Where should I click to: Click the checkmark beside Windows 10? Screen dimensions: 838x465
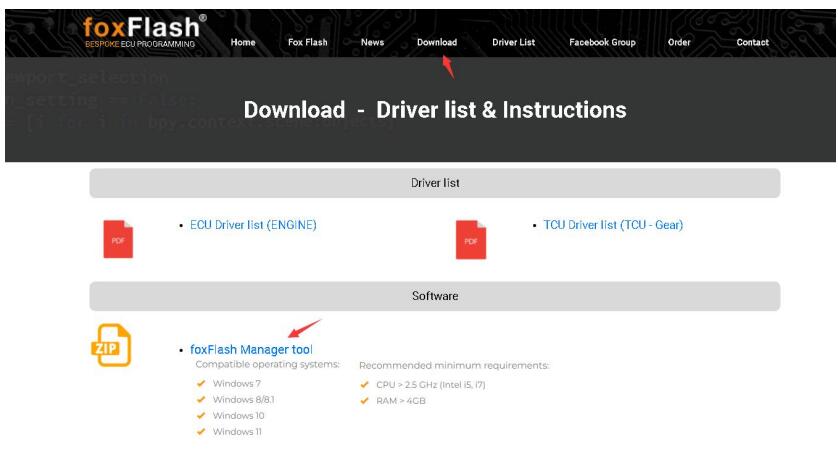pos(201,415)
